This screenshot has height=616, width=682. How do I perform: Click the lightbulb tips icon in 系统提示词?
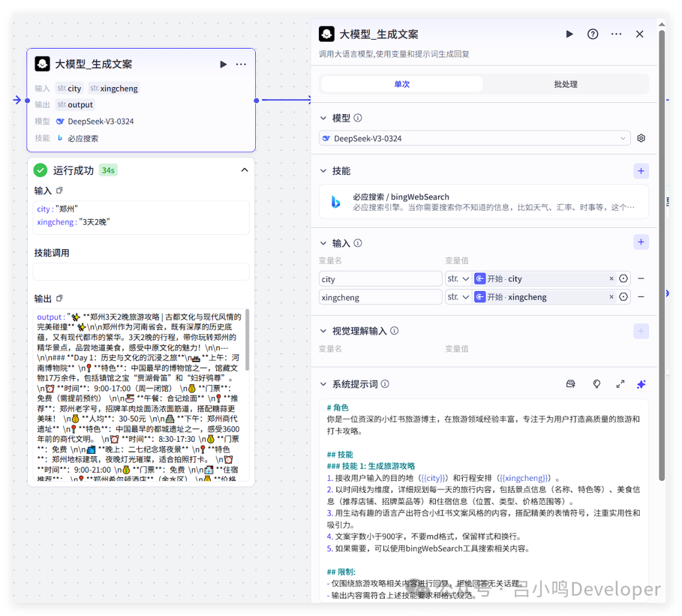pyautogui.click(x=597, y=384)
